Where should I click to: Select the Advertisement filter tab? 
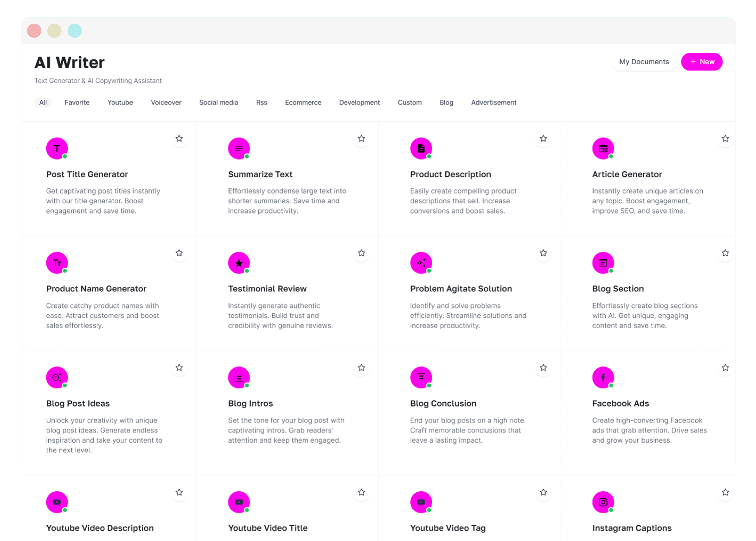point(493,103)
